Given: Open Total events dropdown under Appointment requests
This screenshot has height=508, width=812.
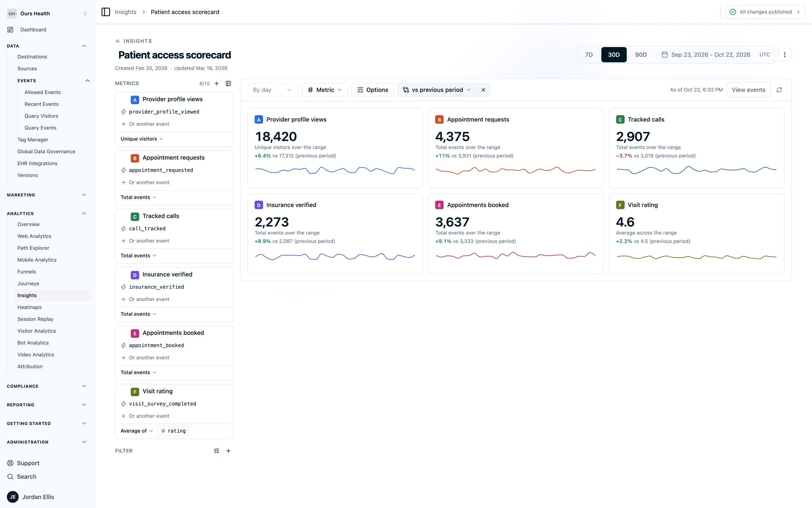Looking at the screenshot, I should click(138, 197).
